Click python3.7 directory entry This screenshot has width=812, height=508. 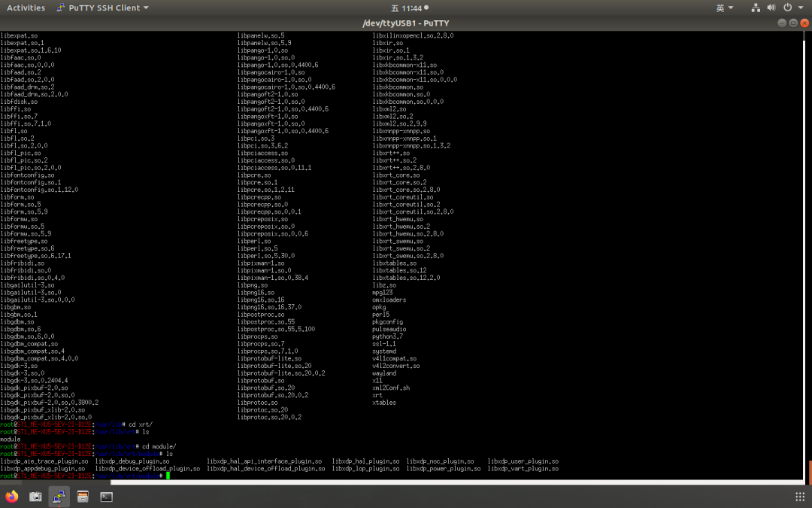point(388,336)
